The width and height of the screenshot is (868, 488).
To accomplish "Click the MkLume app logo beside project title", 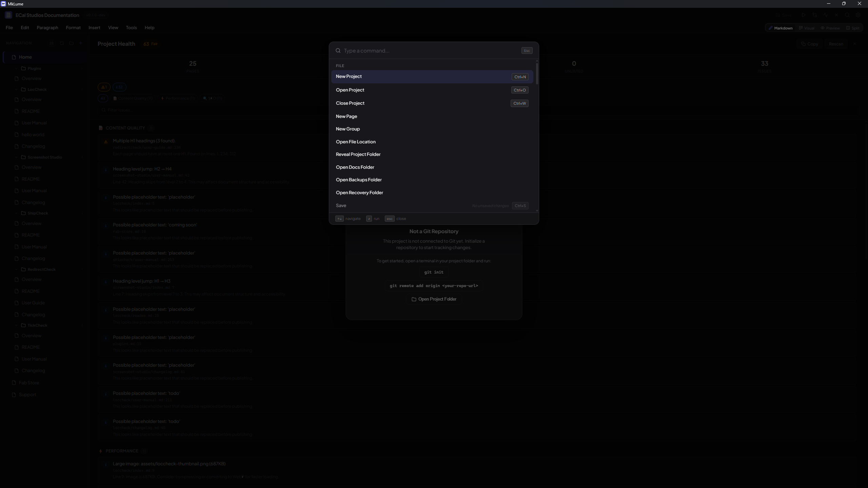I will tap(8, 15).
